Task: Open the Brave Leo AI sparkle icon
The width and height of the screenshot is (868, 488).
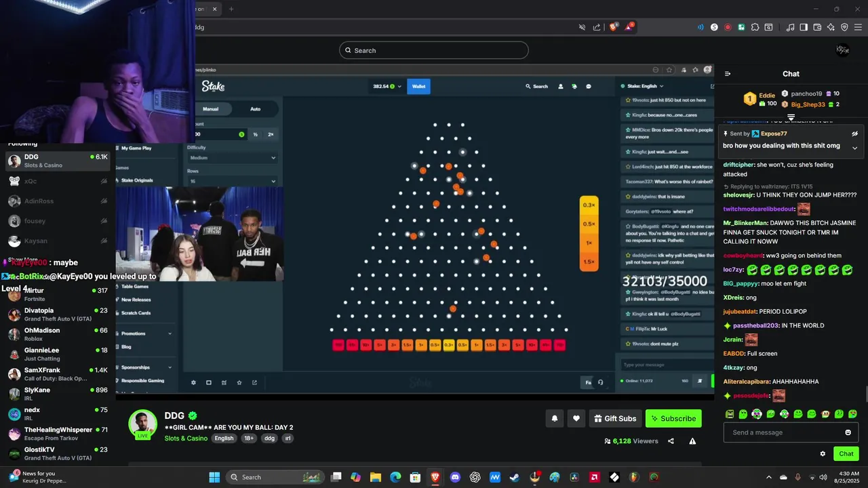Action: click(x=831, y=27)
